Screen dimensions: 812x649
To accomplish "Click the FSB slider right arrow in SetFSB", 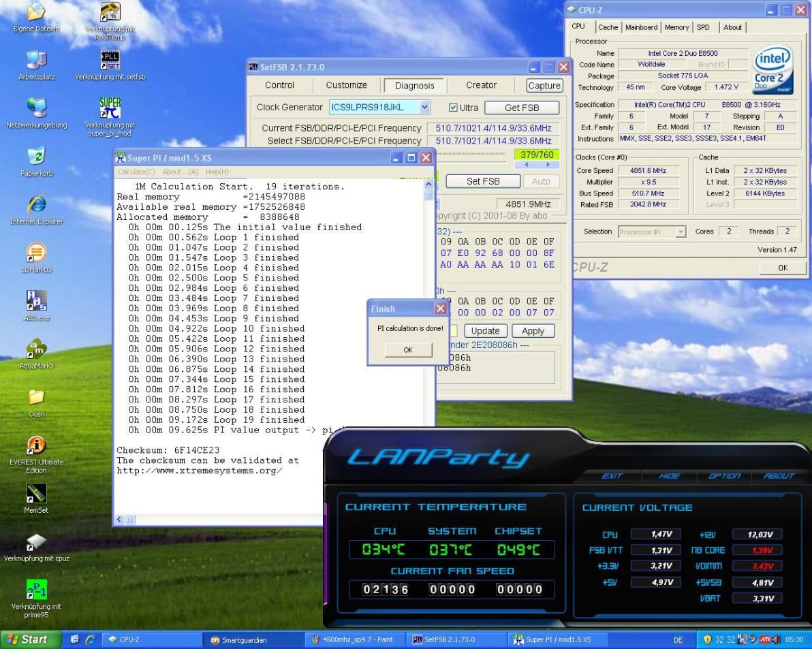I will click(x=548, y=165).
